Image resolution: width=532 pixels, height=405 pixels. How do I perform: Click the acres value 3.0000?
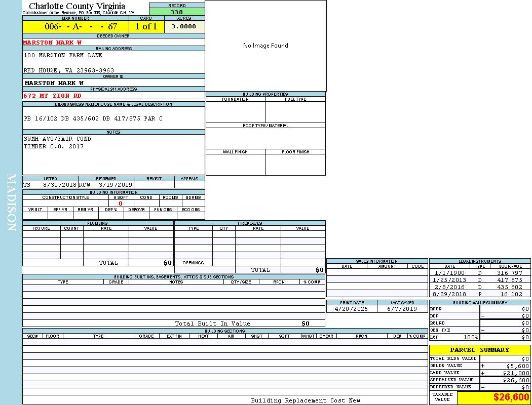[184, 27]
